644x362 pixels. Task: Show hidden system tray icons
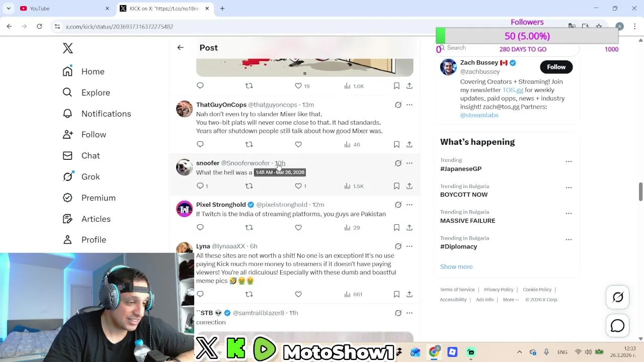click(519, 352)
